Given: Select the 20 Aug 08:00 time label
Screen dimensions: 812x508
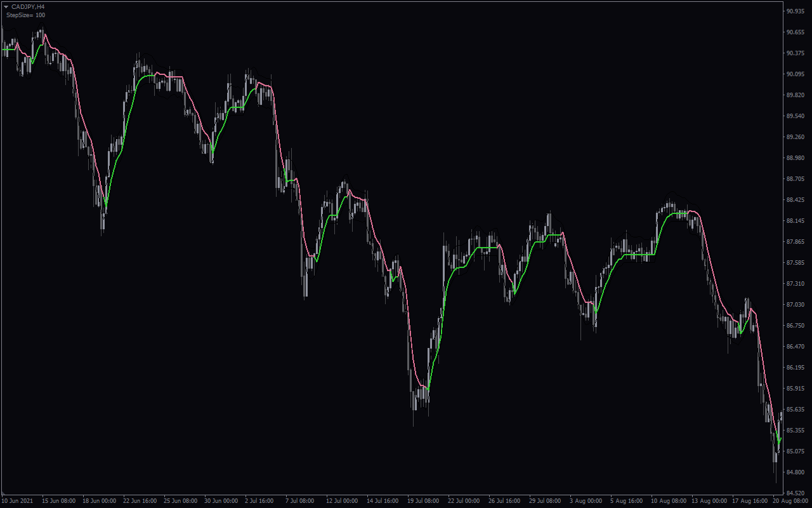Looking at the screenshot, I should (x=790, y=501).
